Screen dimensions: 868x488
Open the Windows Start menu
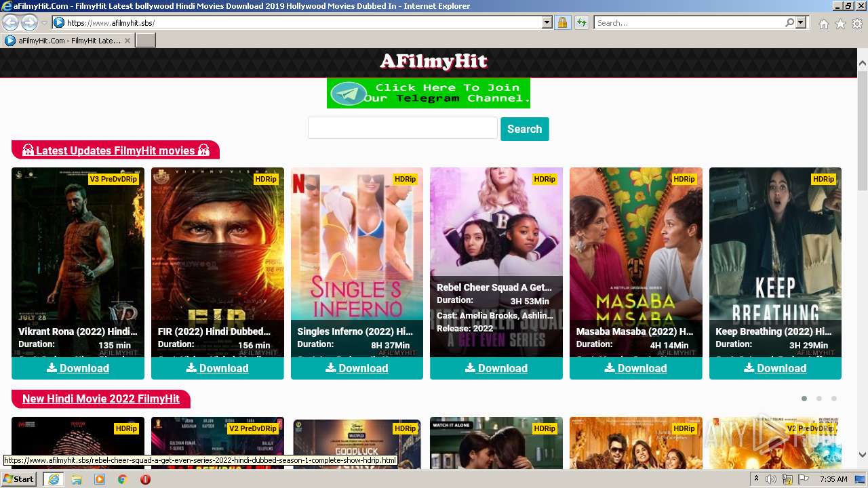click(19, 479)
